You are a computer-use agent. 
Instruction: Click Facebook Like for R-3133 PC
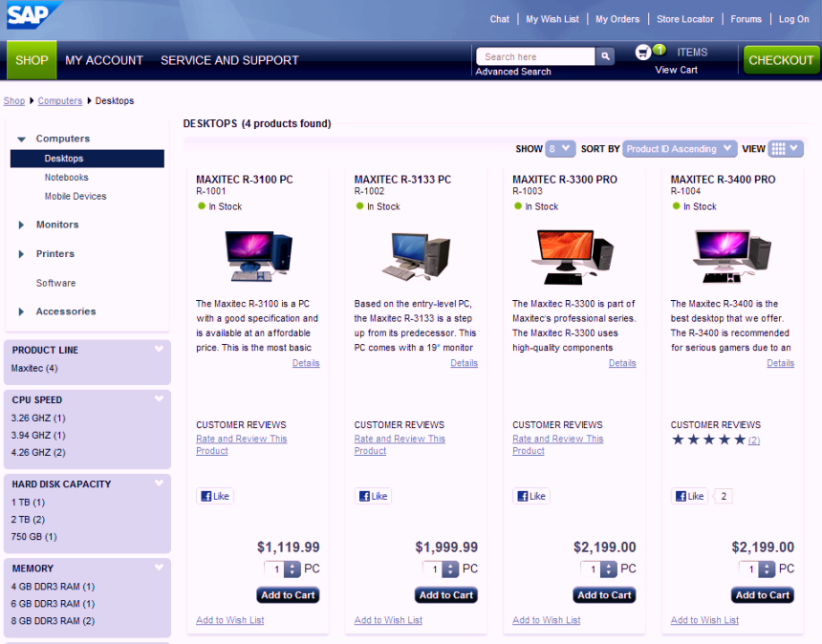pos(374,496)
